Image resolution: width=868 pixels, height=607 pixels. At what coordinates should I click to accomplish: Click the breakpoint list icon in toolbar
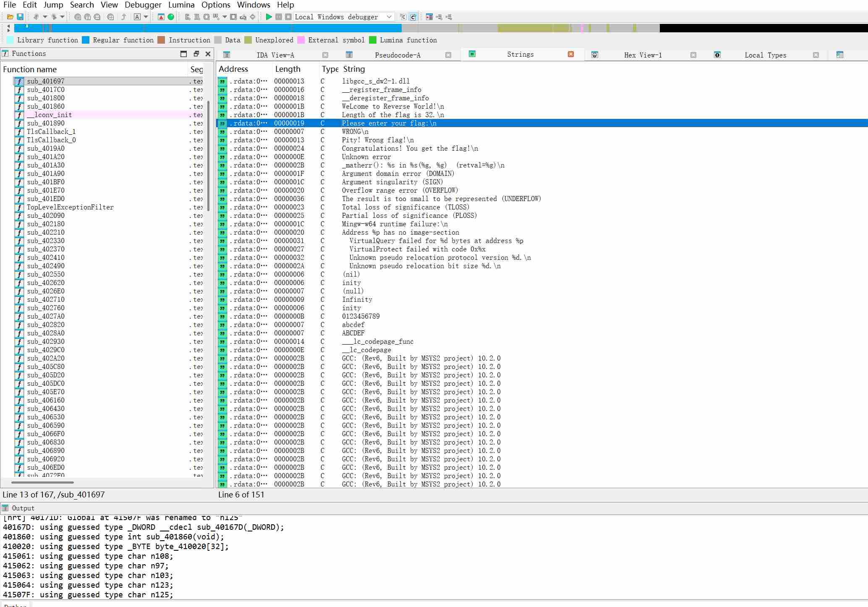click(429, 17)
